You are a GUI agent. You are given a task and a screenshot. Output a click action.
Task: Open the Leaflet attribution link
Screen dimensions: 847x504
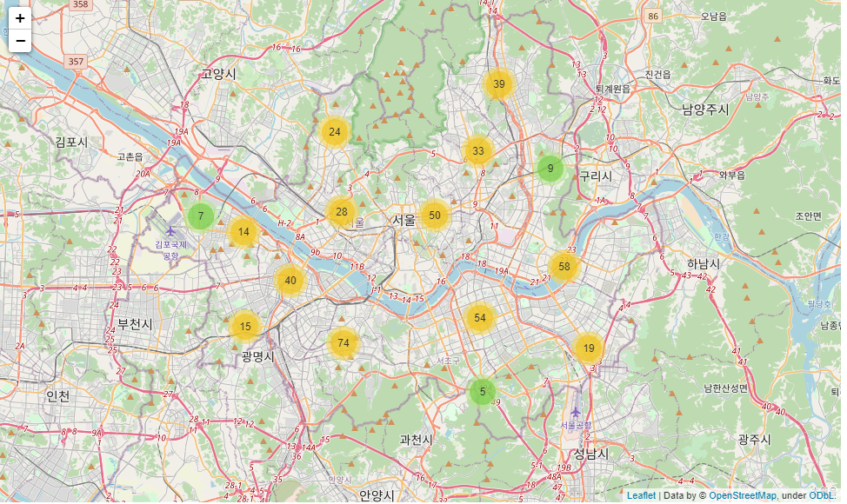coord(641,495)
